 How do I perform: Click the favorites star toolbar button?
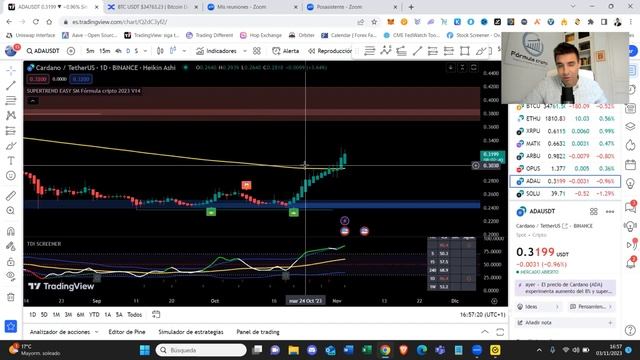pyautogui.click(x=11, y=326)
